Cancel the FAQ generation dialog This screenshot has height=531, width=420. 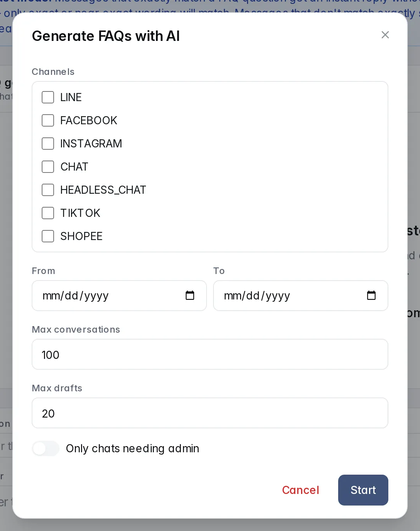click(x=301, y=490)
